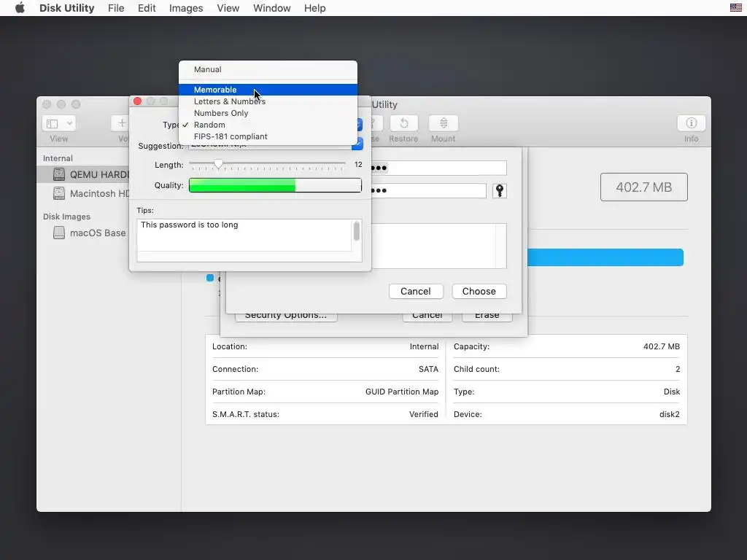The width and height of the screenshot is (747, 560).
Task: Click the 402.7 MB capacity box
Action: (x=644, y=187)
